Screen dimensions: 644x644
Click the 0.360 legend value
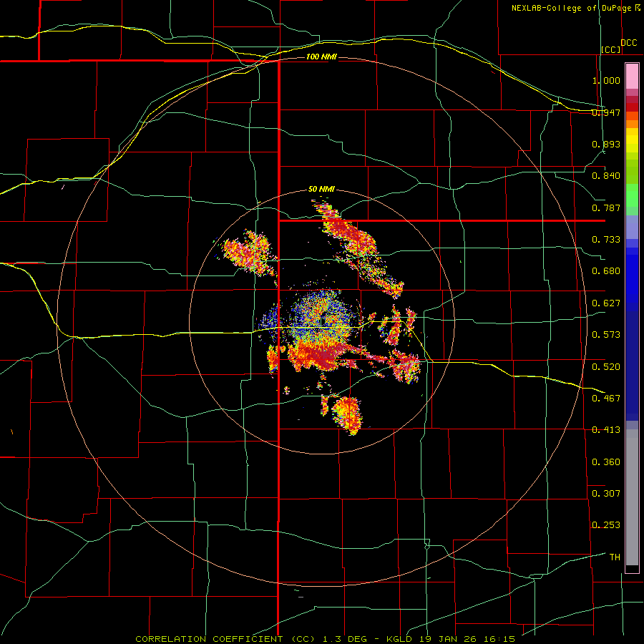coord(606,462)
